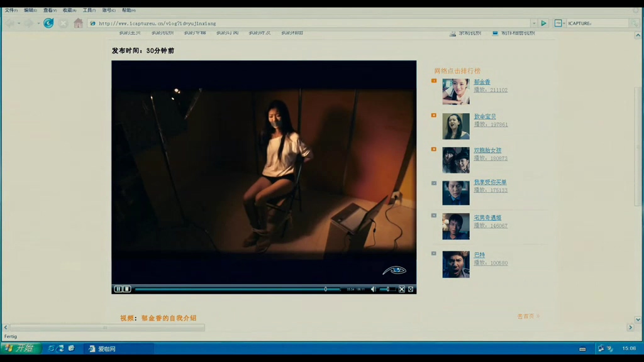Click the browser refresh icon

48,23
